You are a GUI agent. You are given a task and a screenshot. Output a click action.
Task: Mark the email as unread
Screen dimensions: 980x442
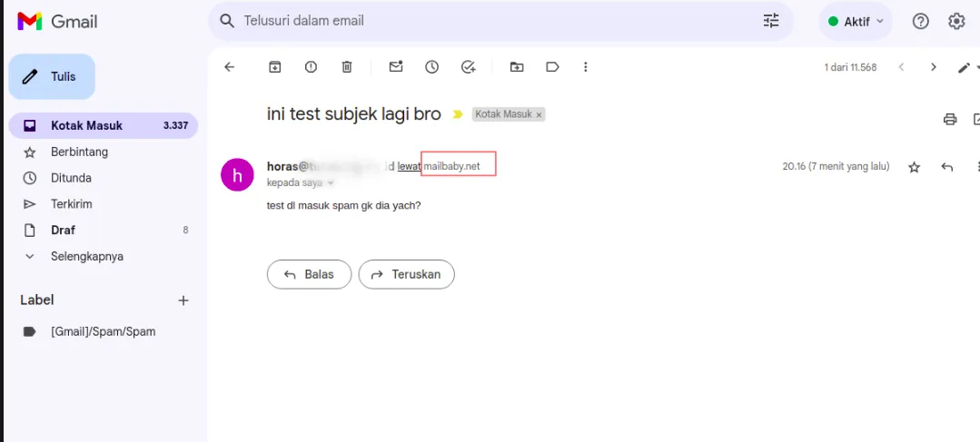(396, 67)
